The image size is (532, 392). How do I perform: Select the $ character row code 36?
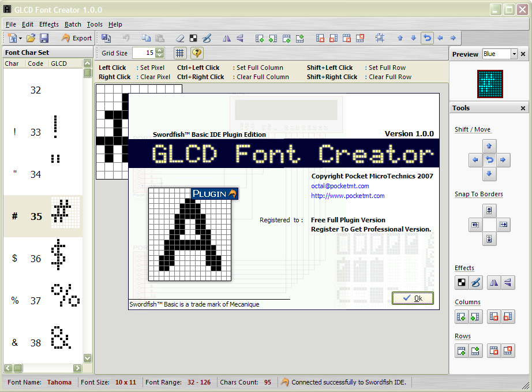43,258
